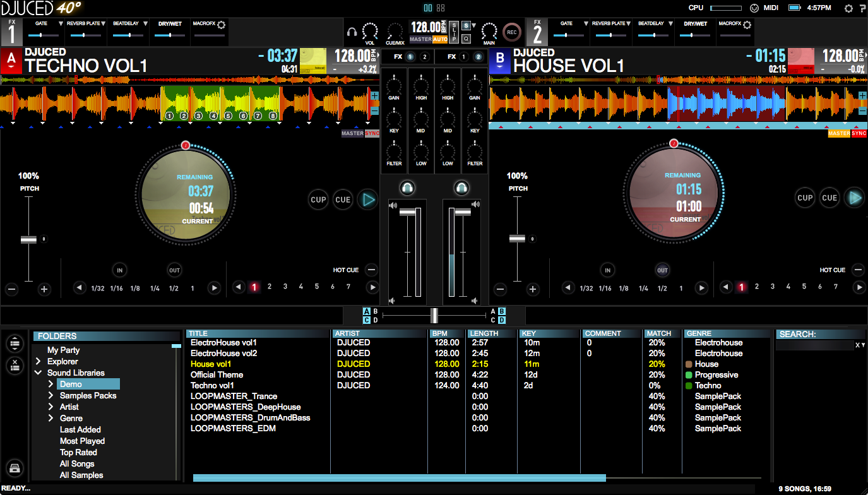Click deck B headphone cue icon
This screenshot has width=868, height=495.
461,188
